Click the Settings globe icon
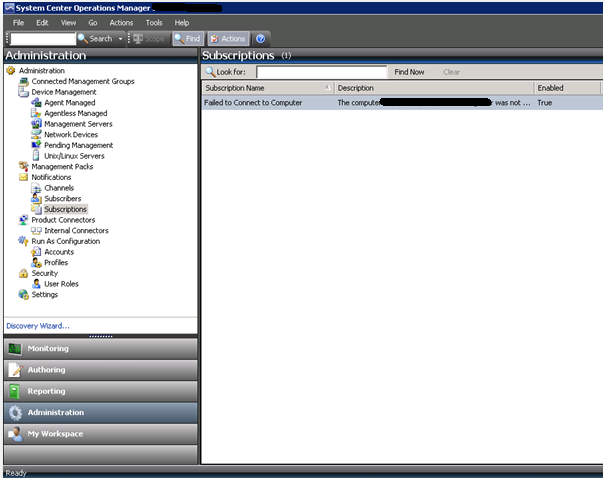Viewport: 603px width, 478px height. (23, 295)
